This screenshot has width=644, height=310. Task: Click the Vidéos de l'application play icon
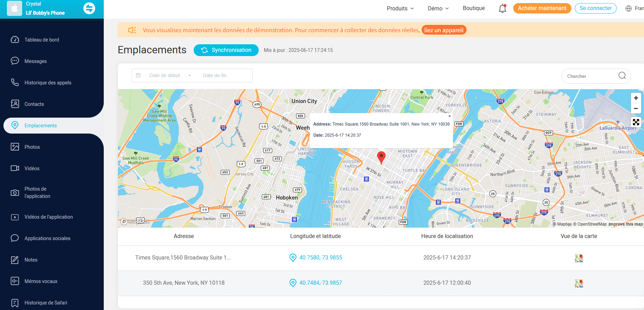[x=15, y=217]
